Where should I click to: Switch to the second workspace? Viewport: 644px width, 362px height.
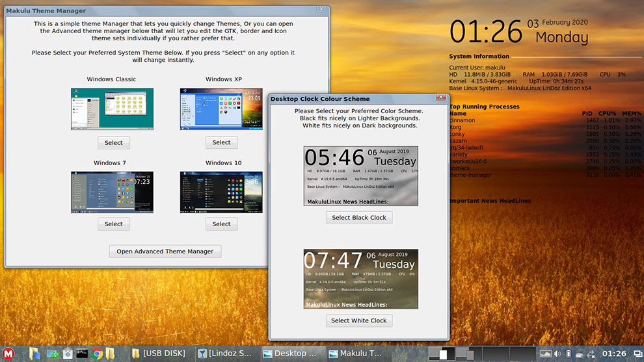pos(468,354)
